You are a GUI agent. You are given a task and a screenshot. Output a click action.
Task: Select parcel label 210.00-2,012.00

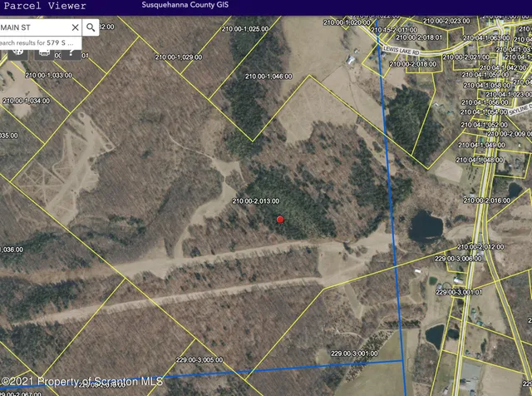coord(480,247)
